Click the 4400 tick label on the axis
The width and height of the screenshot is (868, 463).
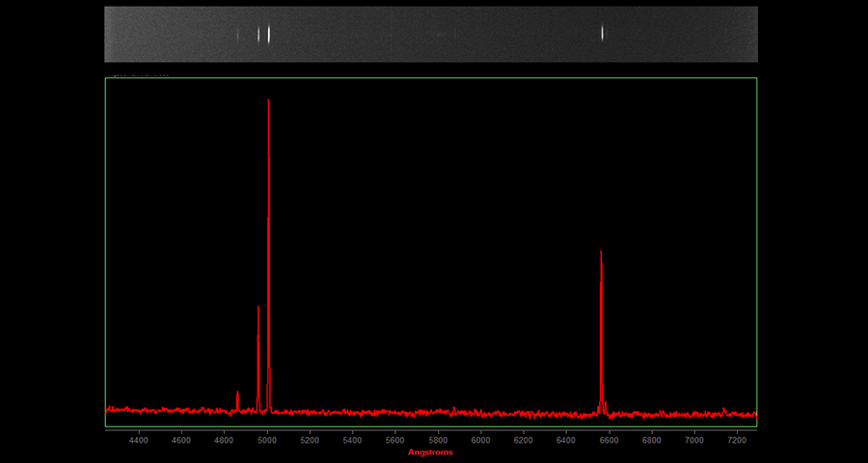pyautogui.click(x=139, y=440)
